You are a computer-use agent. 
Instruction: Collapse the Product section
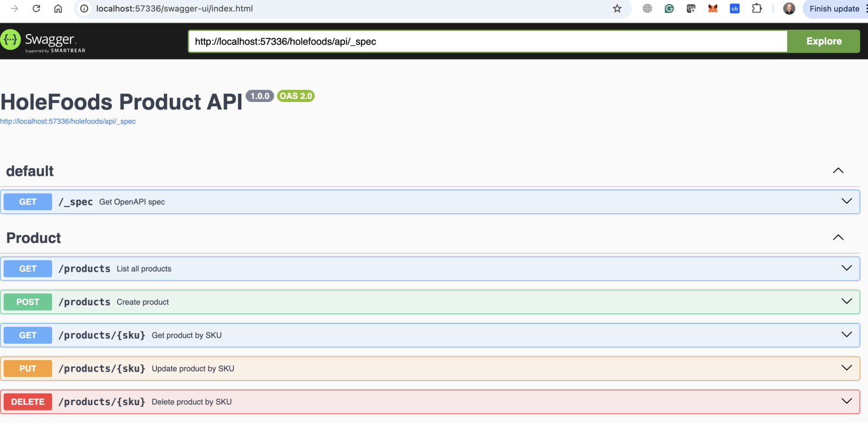(x=838, y=238)
